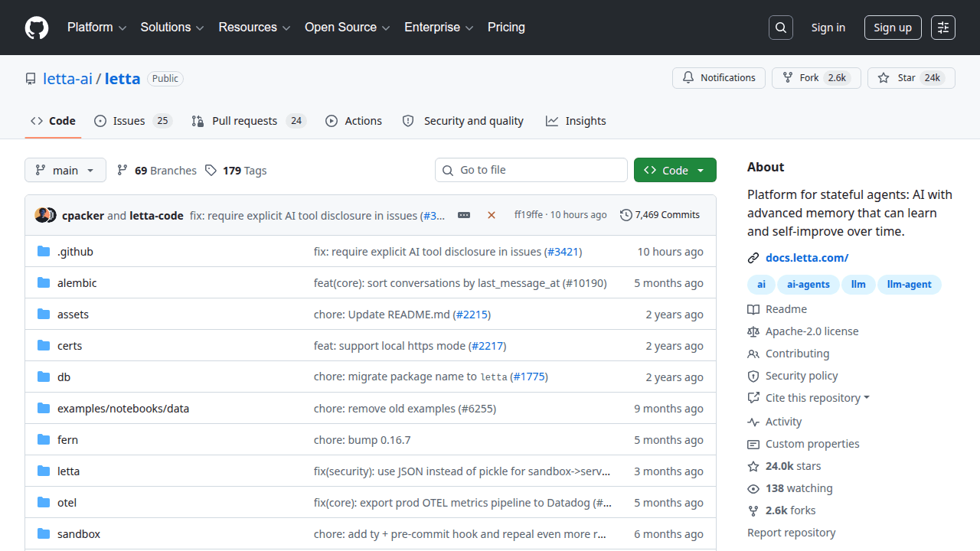Click the eye icon beside 138 watching

pyautogui.click(x=753, y=488)
